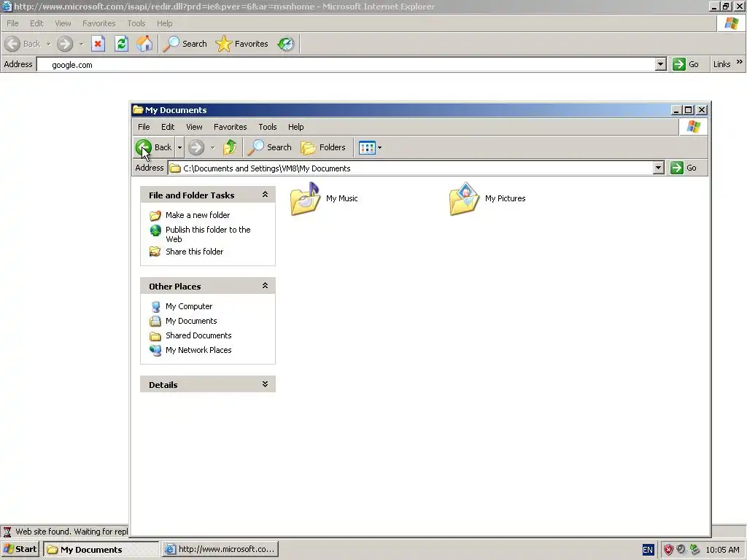The height and width of the screenshot is (560, 747).
Task: Click the Search button in My Documents toolbar
Action: 269,147
